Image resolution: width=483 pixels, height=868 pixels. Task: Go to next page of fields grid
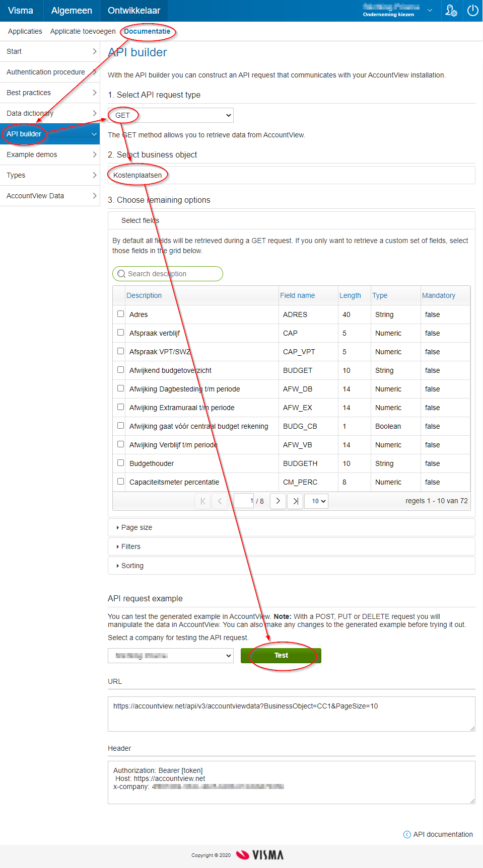point(278,501)
